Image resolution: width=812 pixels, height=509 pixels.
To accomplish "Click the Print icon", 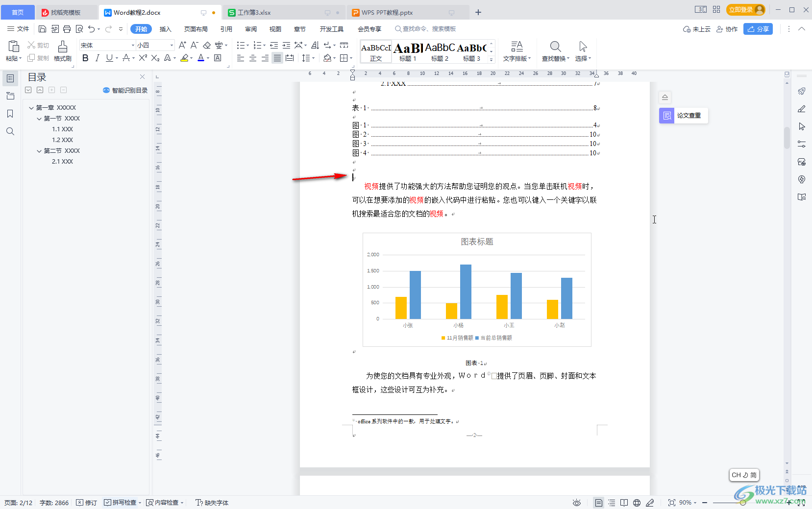I will point(67,29).
